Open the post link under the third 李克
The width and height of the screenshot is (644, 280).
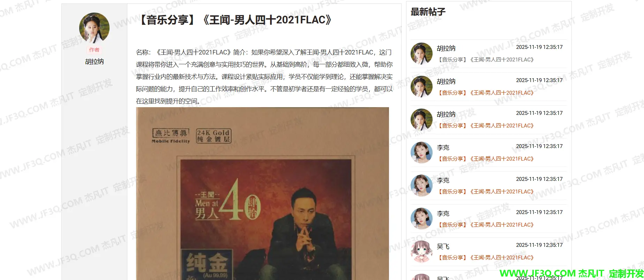point(486,225)
